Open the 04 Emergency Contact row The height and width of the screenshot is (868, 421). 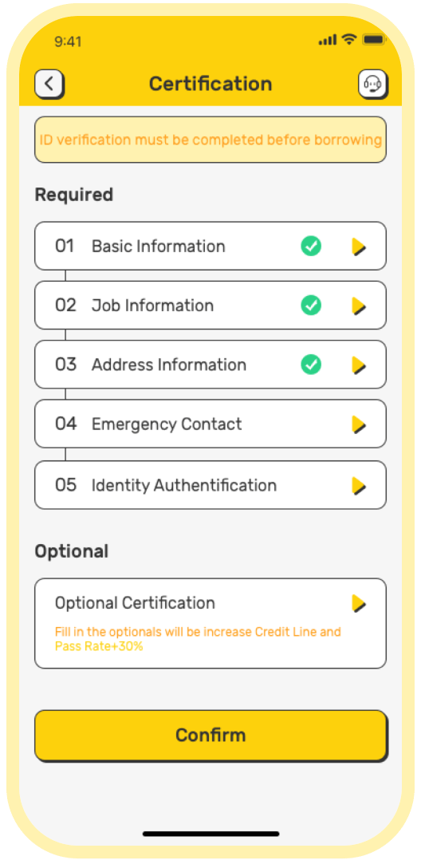pos(210,424)
